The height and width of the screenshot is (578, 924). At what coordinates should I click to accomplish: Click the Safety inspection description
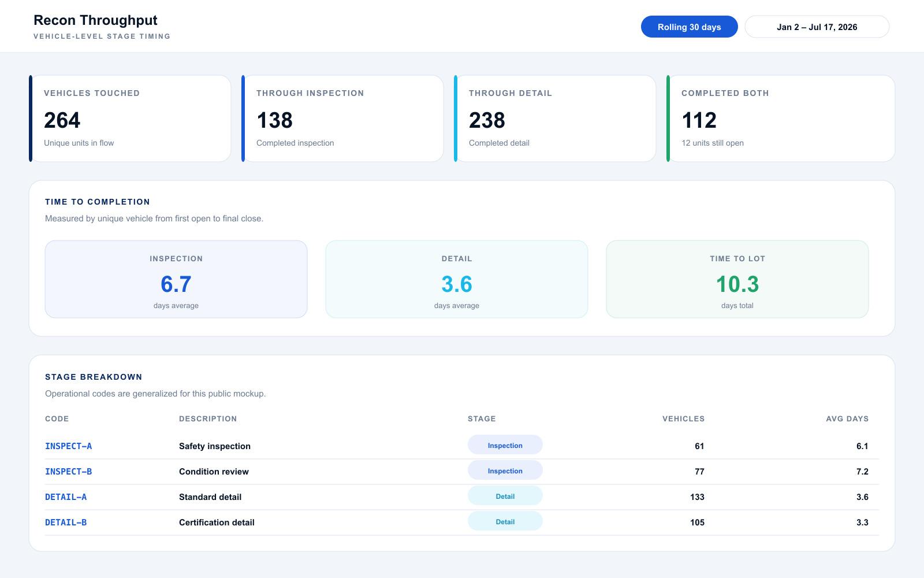[215, 446]
